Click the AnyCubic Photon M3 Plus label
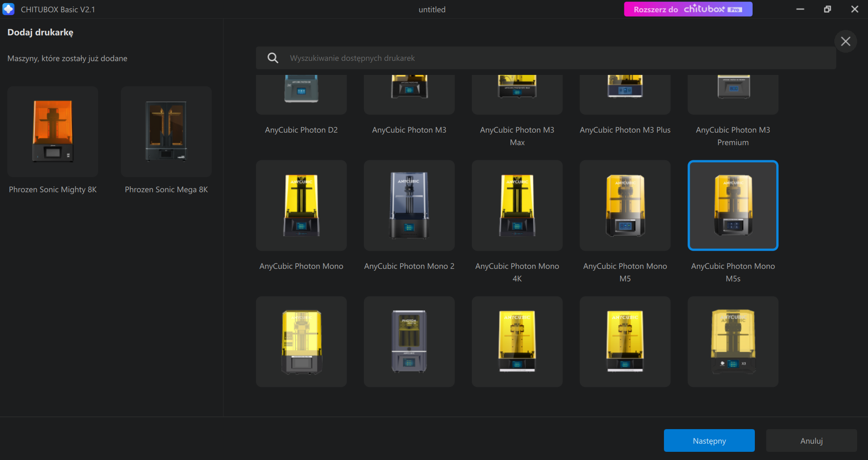The width and height of the screenshot is (868, 460). click(625, 130)
